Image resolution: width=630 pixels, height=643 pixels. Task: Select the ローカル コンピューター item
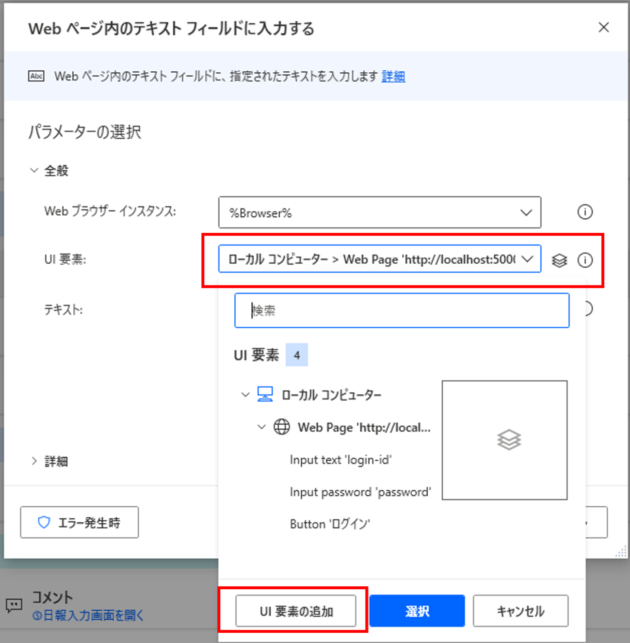tap(331, 395)
